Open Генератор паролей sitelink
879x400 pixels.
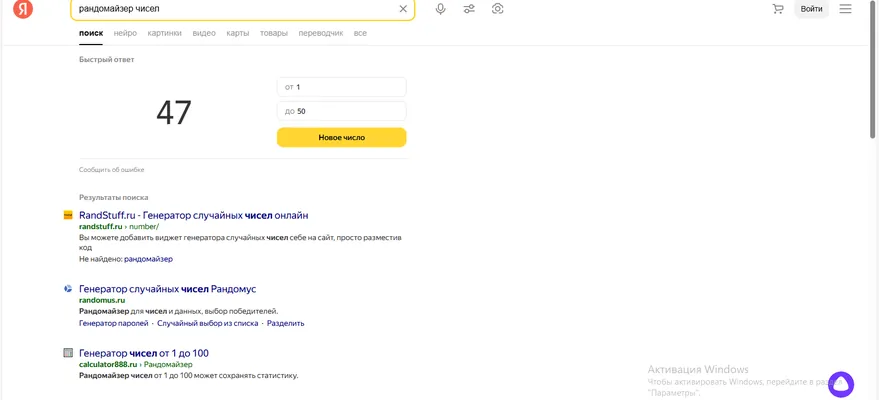(x=114, y=323)
